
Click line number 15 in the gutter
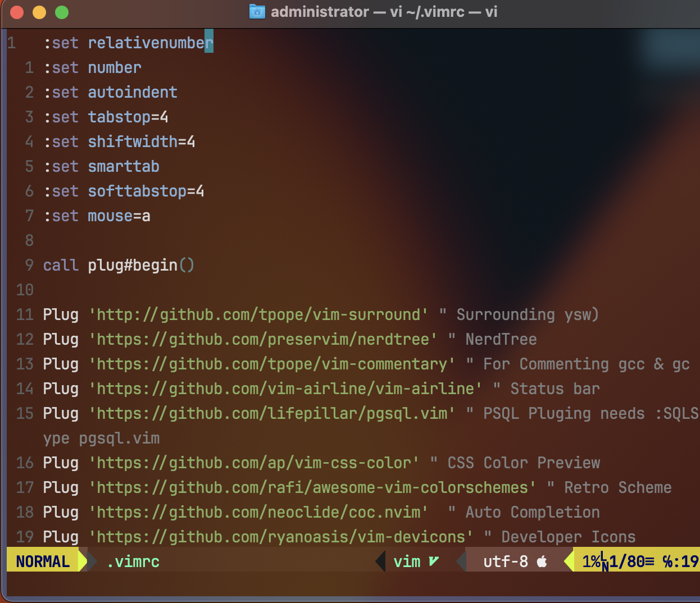pos(25,413)
